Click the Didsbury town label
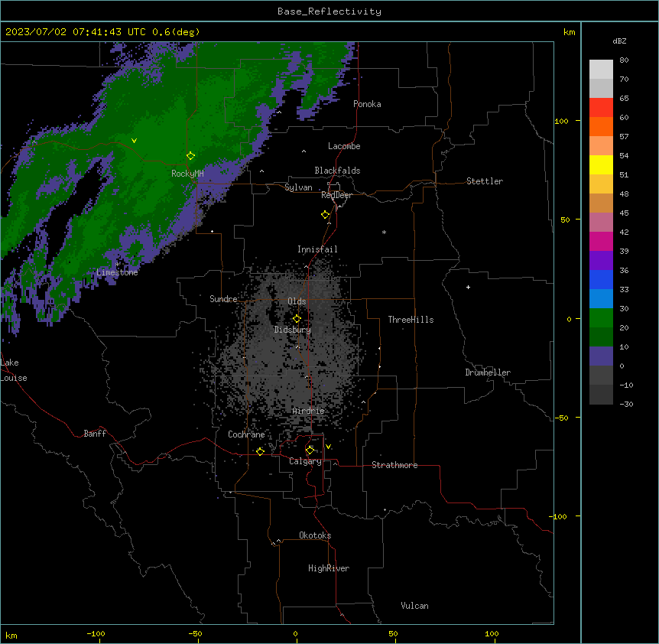The height and width of the screenshot is (644, 659). (293, 330)
